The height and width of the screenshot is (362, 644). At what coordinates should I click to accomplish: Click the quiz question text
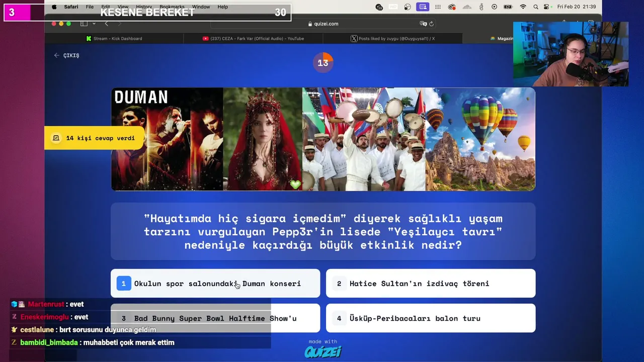click(323, 232)
